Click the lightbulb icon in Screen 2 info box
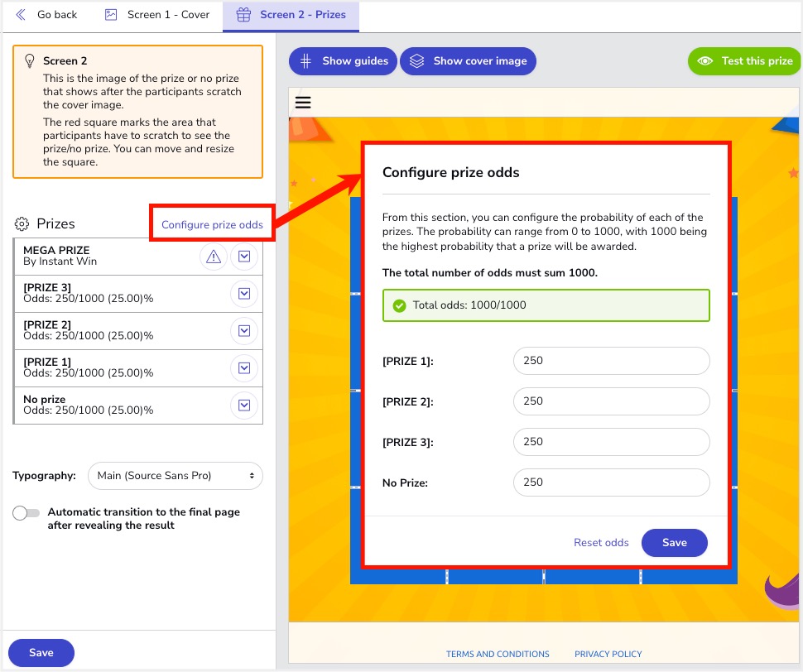Viewport: 803px width, 672px height. point(30,61)
